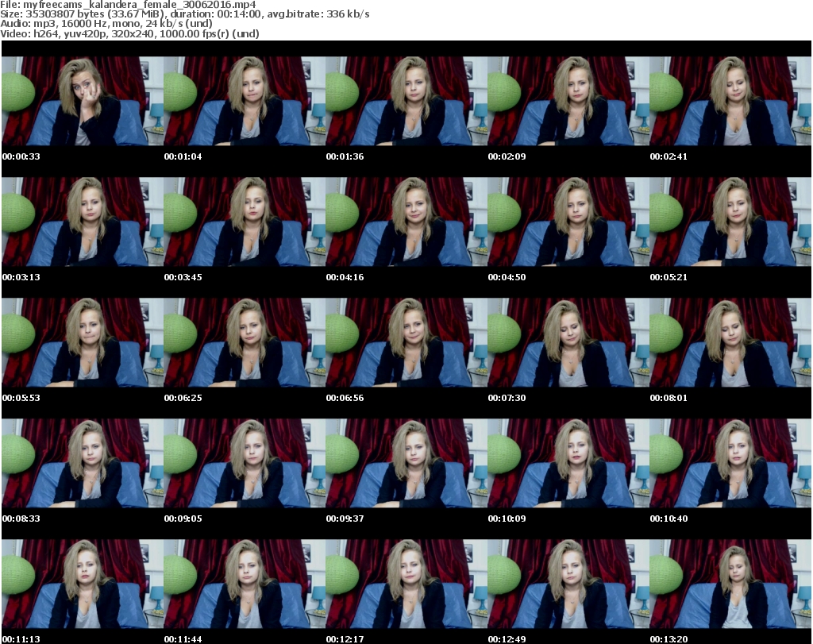Click the thumbnail above timestamp 00:12:17
813x644 pixels.
pos(406,584)
